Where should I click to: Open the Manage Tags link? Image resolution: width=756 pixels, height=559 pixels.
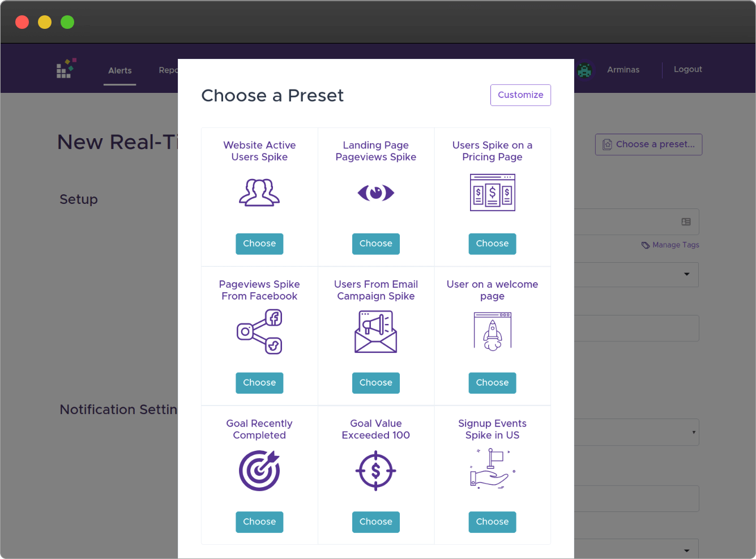(x=670, y=245)
